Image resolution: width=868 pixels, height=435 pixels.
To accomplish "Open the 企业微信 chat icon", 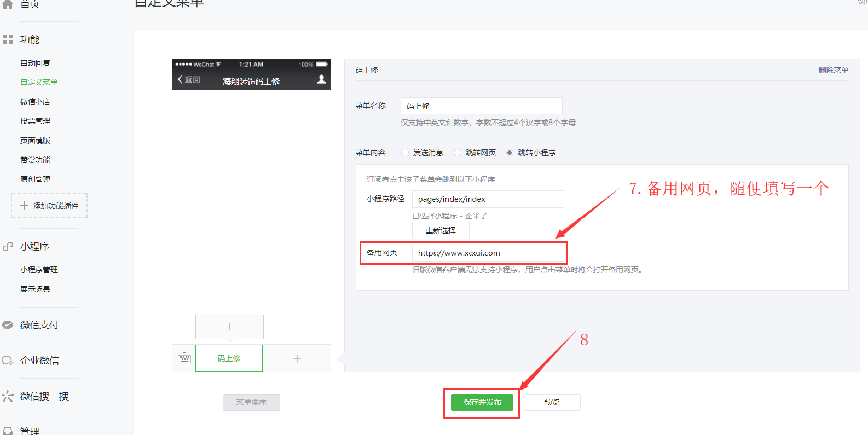I will (8, 361).
